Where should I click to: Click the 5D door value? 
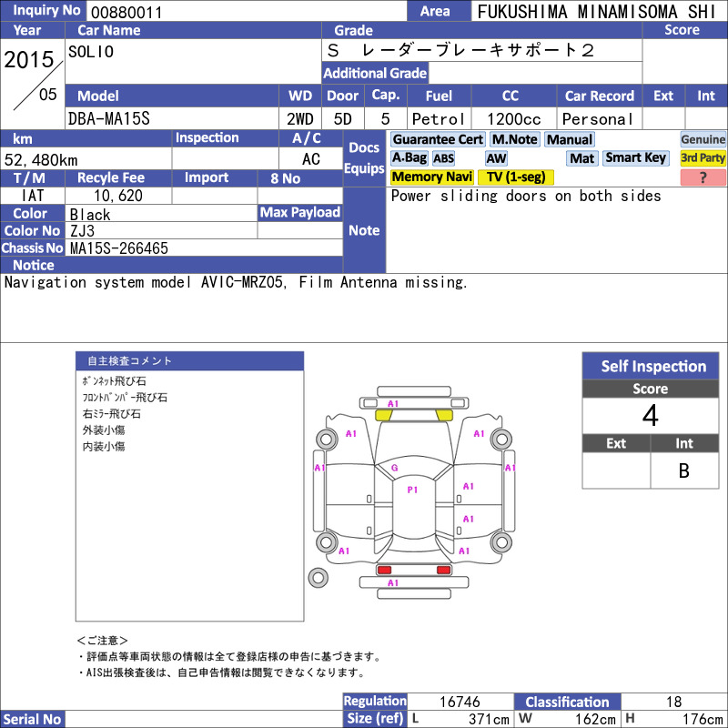coord(343,119)
